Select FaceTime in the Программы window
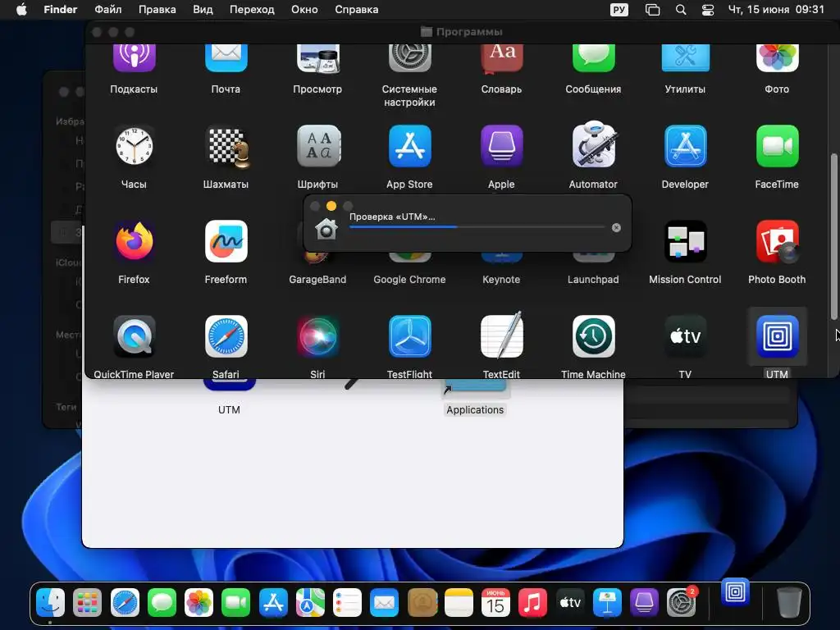This screenshot has height=630, width=840. pyautogui.click(x=777, y=146)
